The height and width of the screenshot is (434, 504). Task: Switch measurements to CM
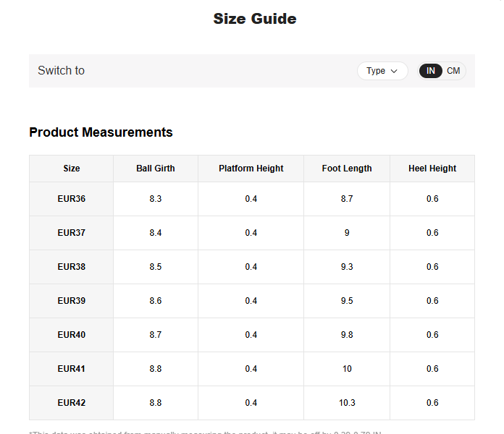[453, 71]
